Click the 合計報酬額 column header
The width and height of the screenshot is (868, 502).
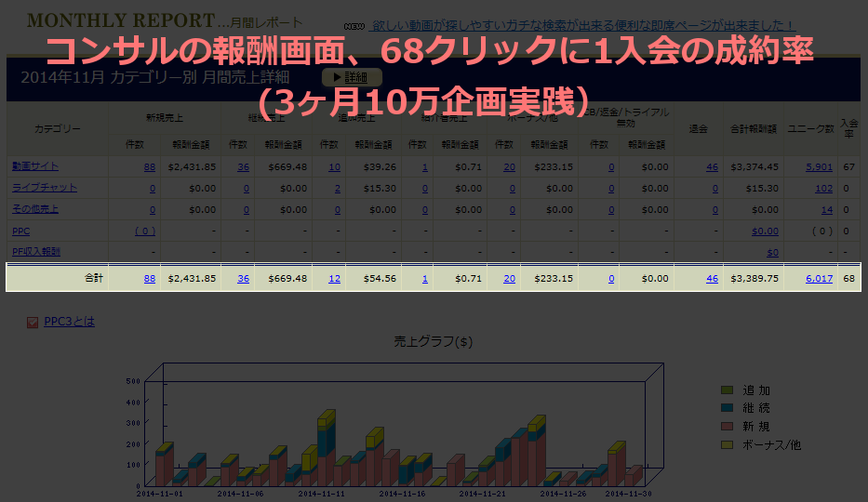(x=754, y=129)
